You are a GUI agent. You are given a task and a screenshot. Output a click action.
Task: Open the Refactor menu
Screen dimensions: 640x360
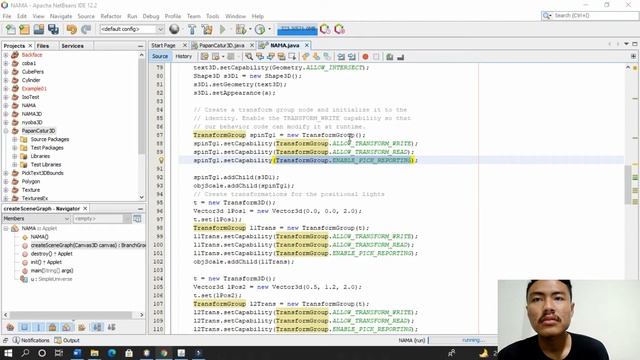click(111, 16)
